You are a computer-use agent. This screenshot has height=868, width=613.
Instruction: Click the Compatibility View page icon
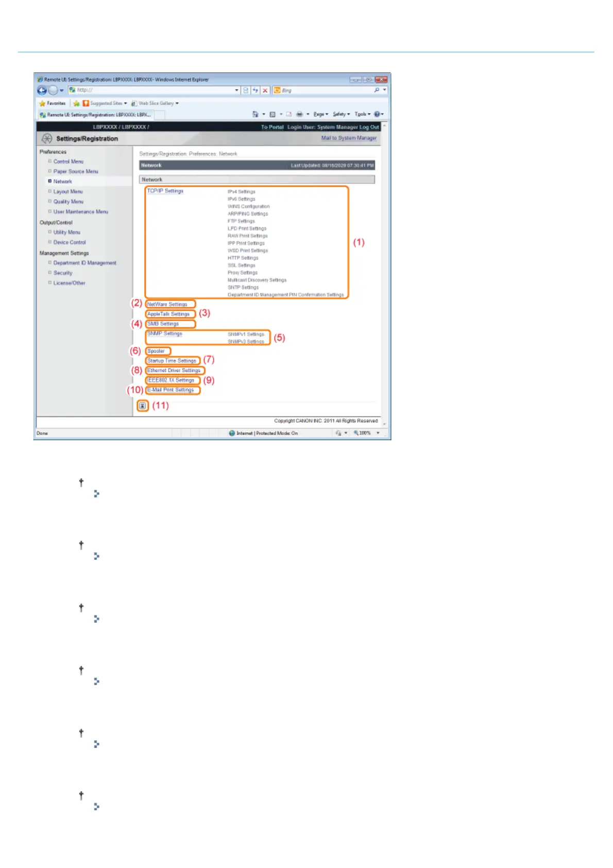(x=246, y=90)
